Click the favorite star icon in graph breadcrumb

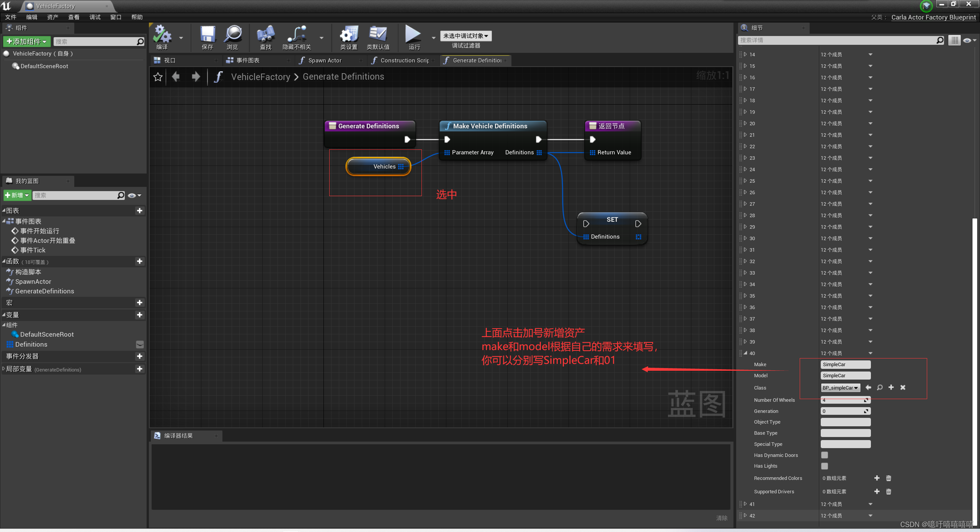pyautogui.click(x=158, y=77)
